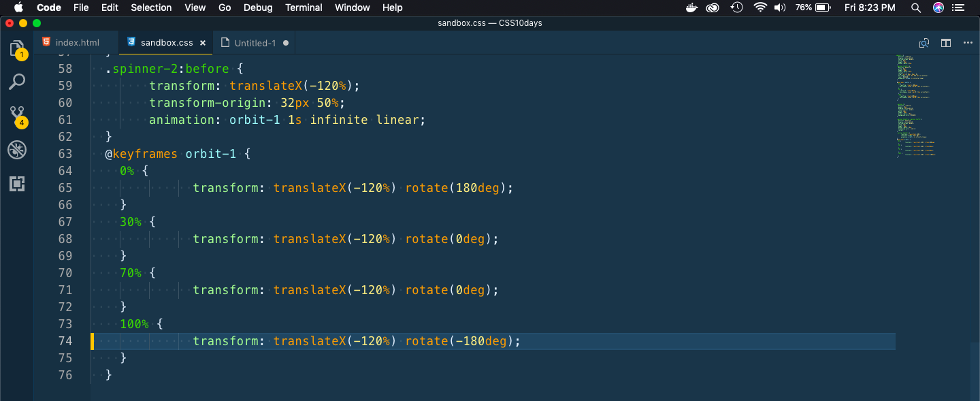Launch Siri from the menu bar
980x401 pixels.
tap(938, 7)
